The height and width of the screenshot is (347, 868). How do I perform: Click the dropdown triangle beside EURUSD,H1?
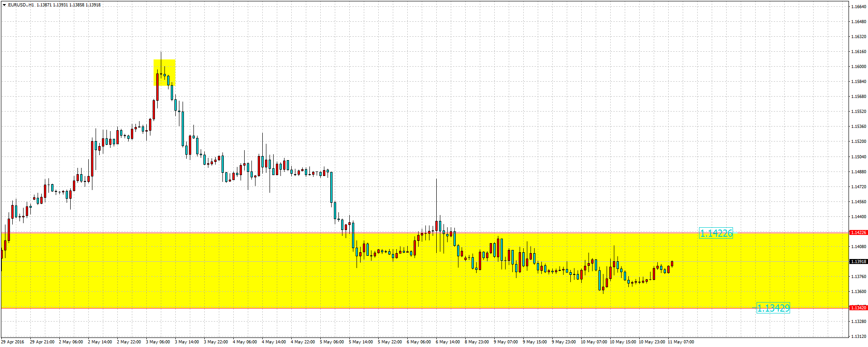4,5
